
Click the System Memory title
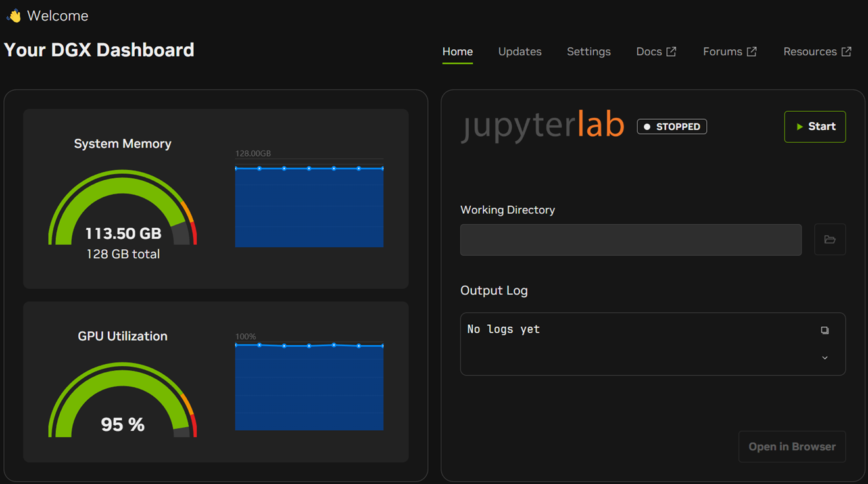coord(122,143)
